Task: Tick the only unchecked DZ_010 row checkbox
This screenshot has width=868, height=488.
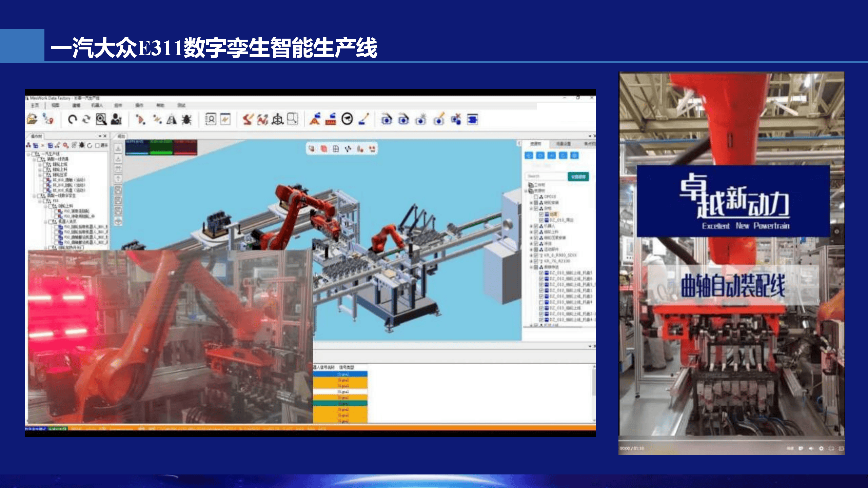Action: tap(541, 302)
